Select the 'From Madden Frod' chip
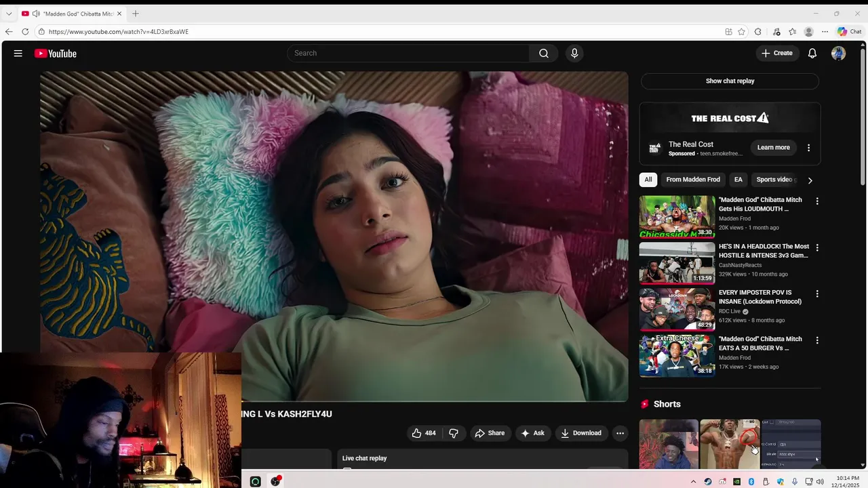Image resolution: width=868 pixels, height=488 pixels. [x=693, y=180]
